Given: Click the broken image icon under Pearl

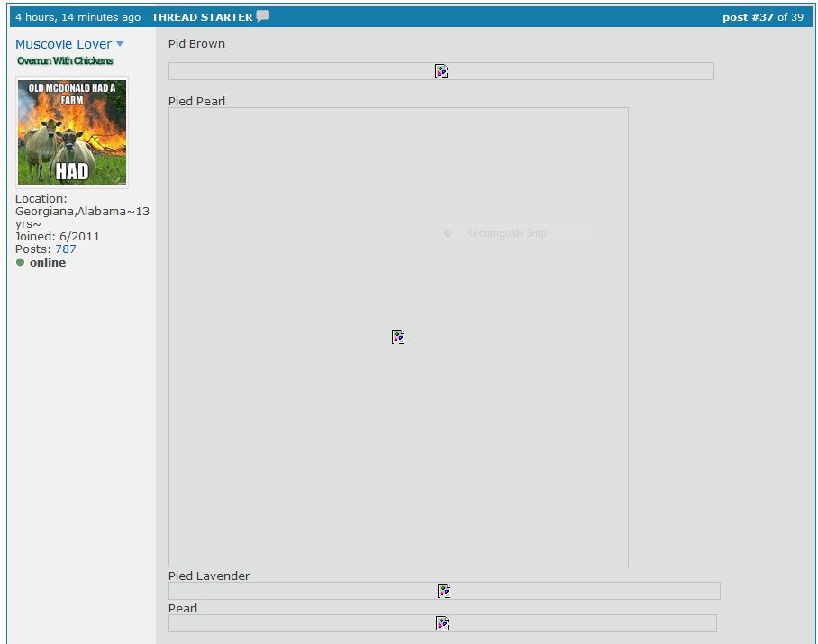Looking at the screenshot, I should click(442, 623).
